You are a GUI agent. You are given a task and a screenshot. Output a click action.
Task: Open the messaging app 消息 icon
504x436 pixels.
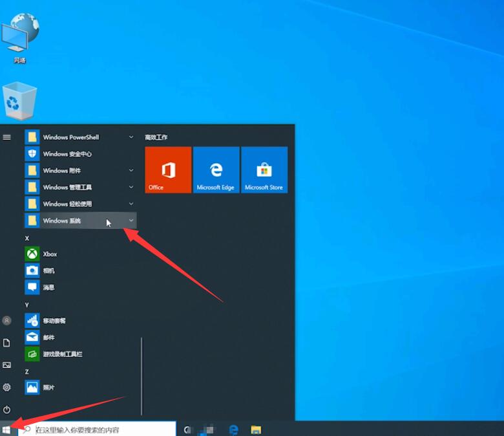(x=32, y=287)
